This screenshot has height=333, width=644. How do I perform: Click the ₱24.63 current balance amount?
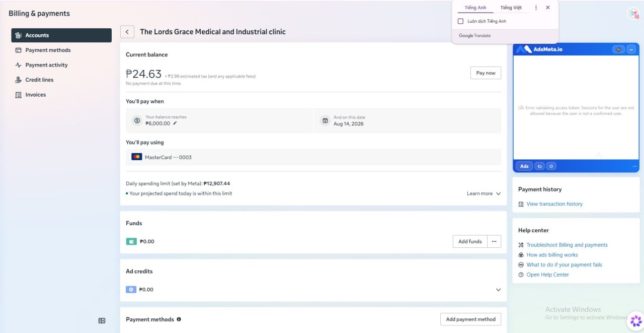click(143, 74)
